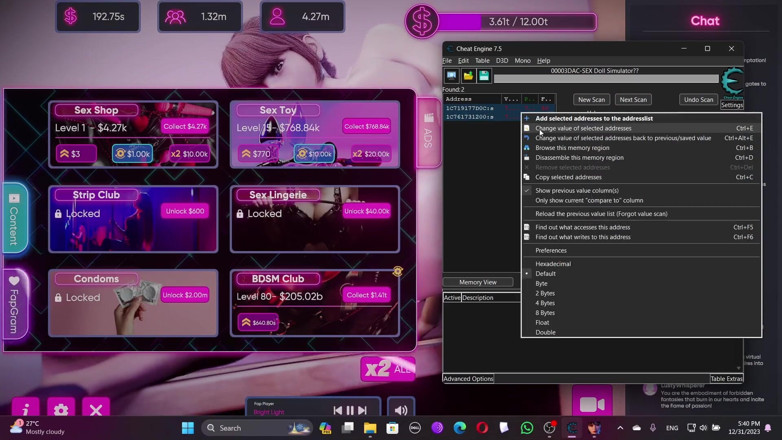
Task: Select 4 Bytes display type
Action: (641, 303)
